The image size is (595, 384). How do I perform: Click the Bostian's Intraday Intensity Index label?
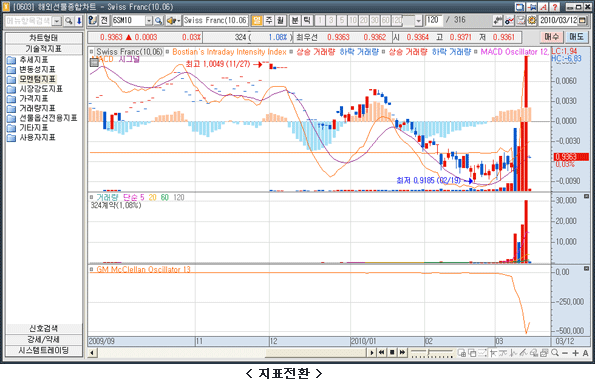pos(229,52)
